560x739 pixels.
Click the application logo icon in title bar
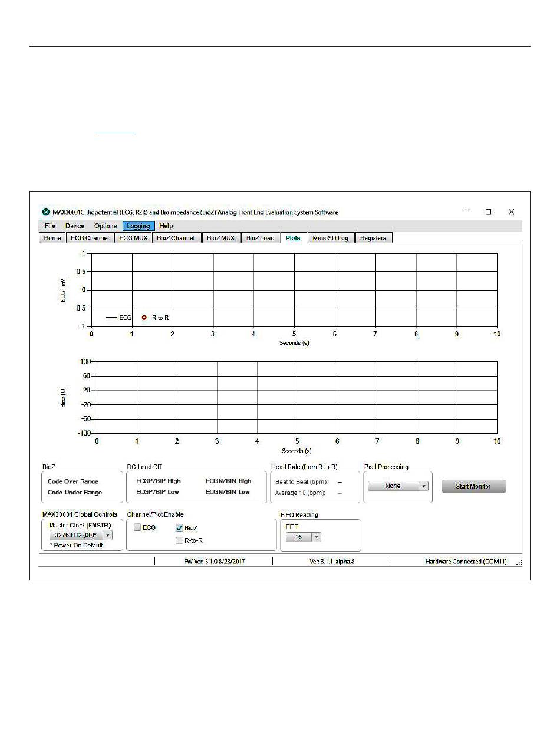[45, 212]
